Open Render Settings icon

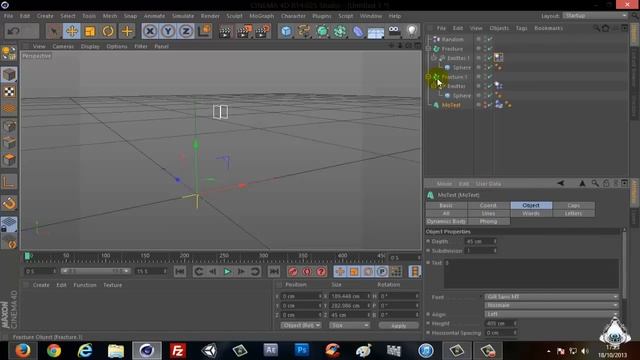[x=262, y=31]
